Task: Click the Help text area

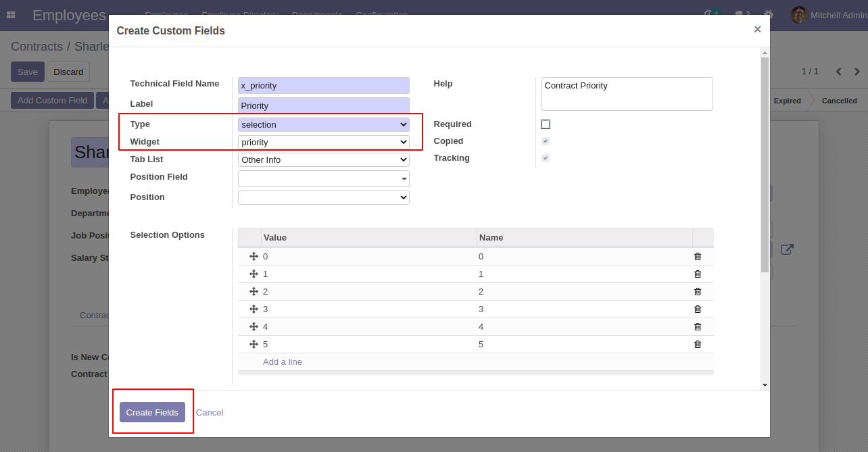Action: 627,94
